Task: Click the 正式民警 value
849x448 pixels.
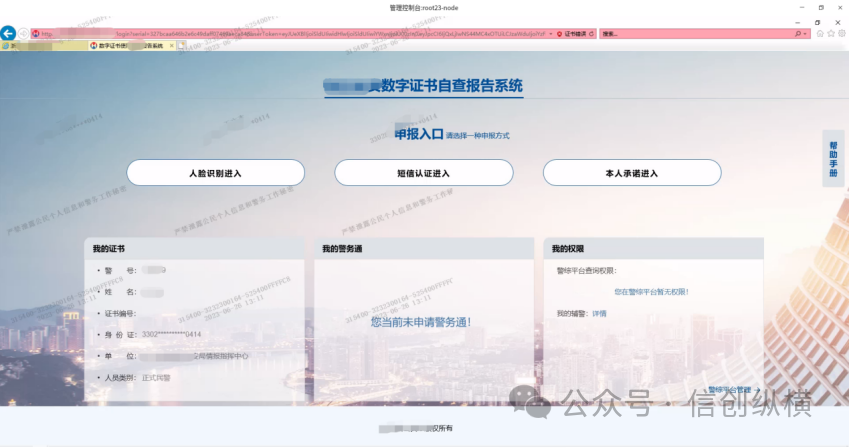Action: click(156, 378)
